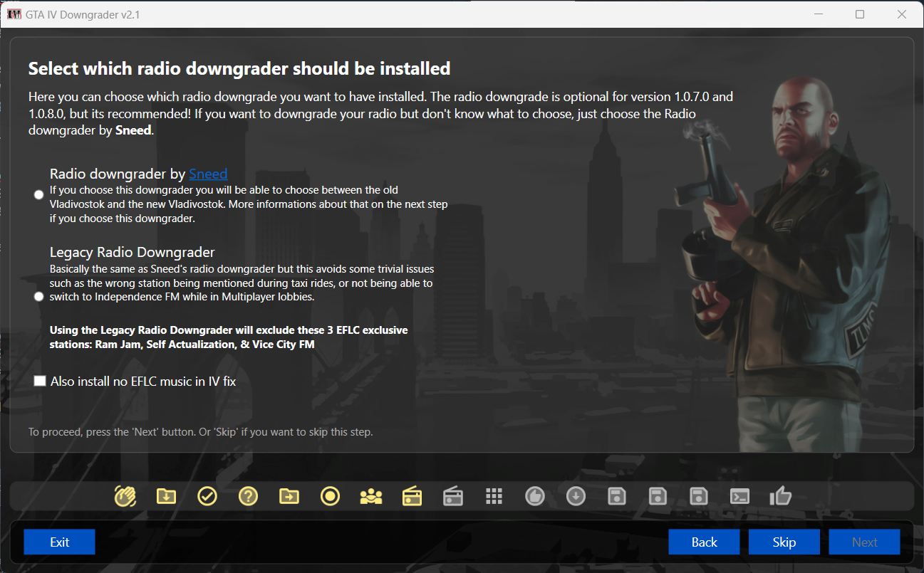Click the final thumbs-up finish icon
Image resolution: width=924 pixels, height=573 pixels.
click(781, 496)
